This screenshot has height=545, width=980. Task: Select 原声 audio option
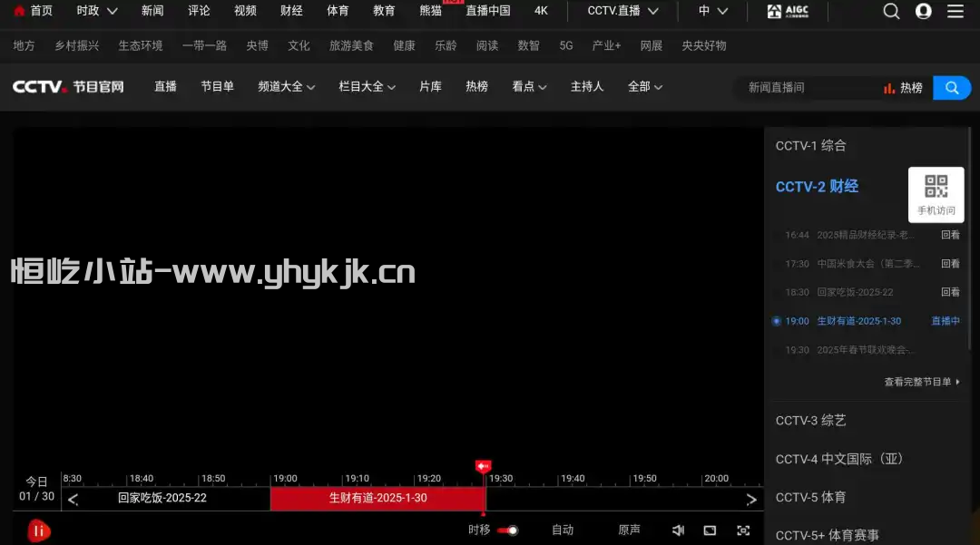(629, 530)
